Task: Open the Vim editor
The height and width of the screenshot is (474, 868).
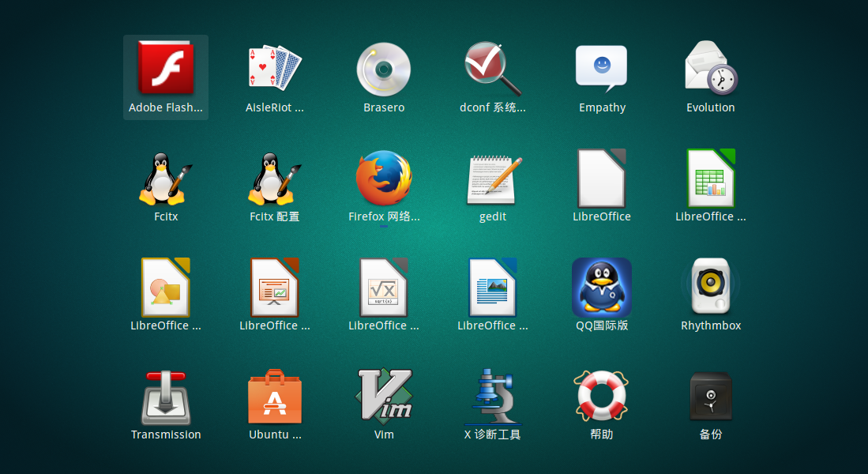Action: tap(384, 395)
